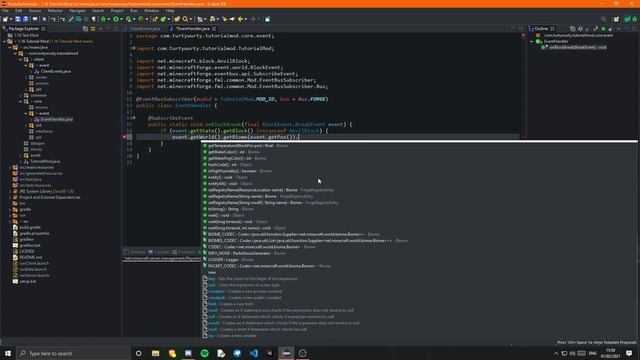Click the yellow Back navigation arrow
Screen dimensions: 640x360
coord(240,19)
